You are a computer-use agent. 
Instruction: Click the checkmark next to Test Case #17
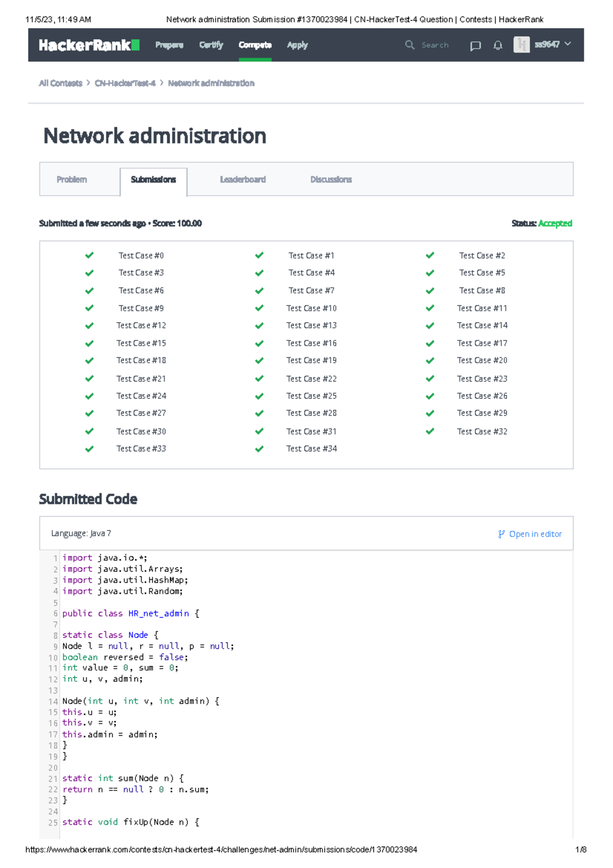pos(430,343)
